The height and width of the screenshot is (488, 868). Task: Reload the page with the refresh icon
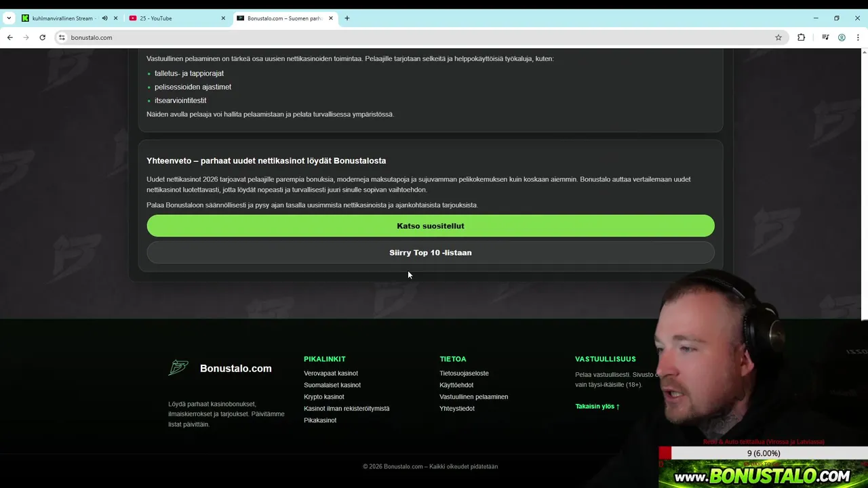pyautogui.click(x=42, y=37)
